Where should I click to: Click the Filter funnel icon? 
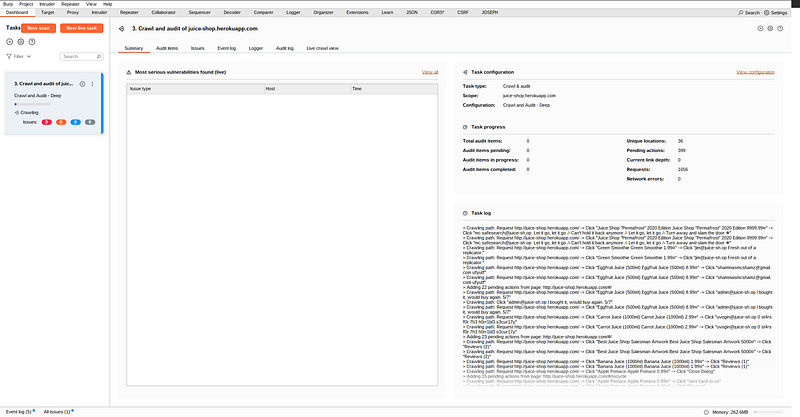click(9, 57)
